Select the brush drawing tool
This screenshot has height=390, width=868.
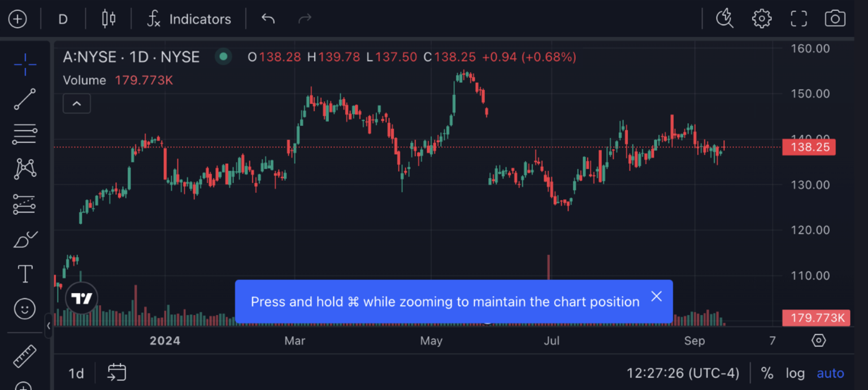25,240
